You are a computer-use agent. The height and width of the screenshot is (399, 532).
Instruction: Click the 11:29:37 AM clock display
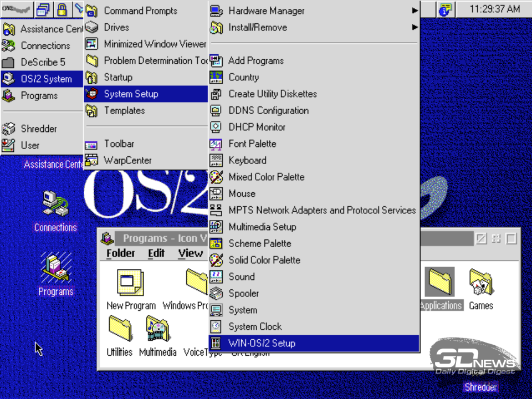494,9
